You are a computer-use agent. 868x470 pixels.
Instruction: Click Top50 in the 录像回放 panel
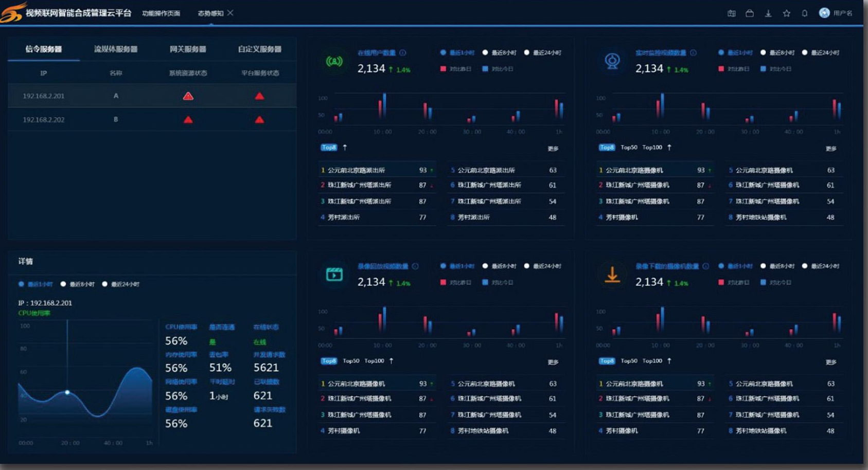(x=351, y=361)
